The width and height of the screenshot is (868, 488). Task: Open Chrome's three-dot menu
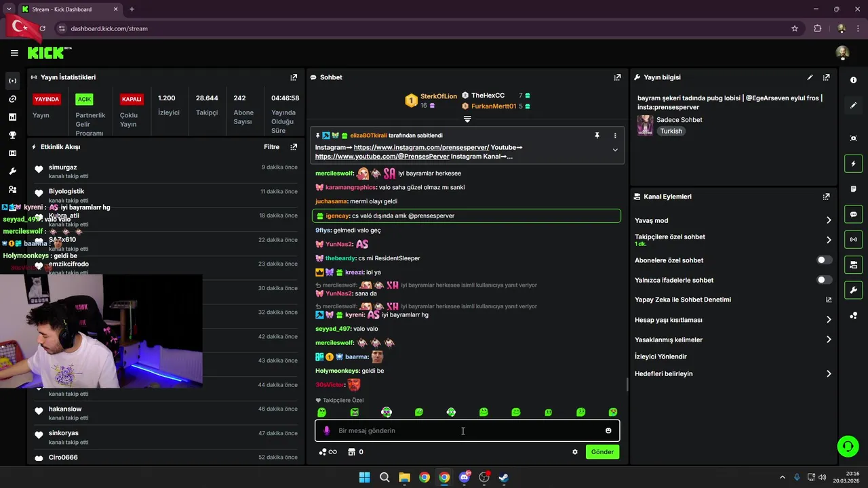coord(857,28)
